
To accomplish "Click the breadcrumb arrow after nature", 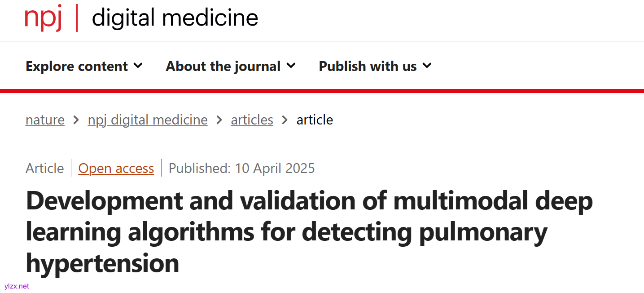I will [76, 120].
